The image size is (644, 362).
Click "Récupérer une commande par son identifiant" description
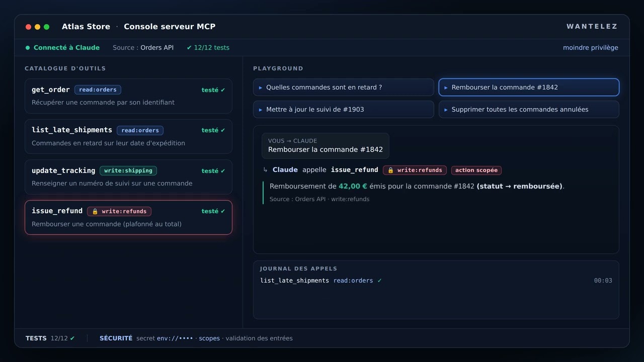coord(103,103)
